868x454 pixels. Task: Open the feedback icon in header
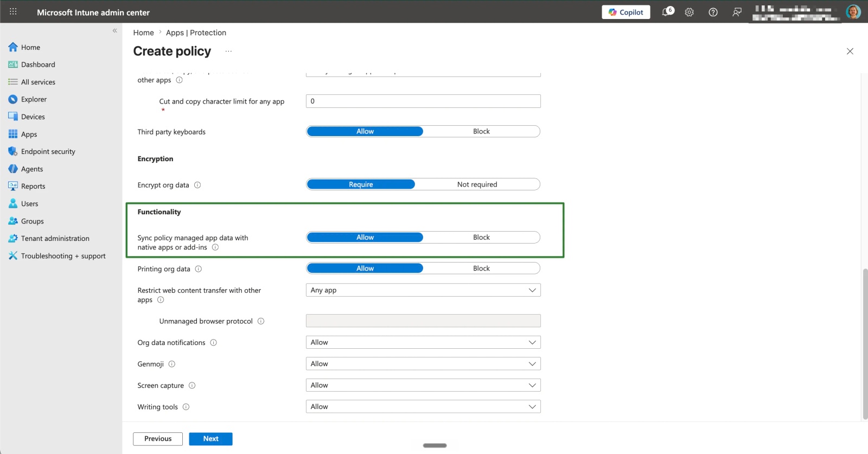(x=737, y=12)
